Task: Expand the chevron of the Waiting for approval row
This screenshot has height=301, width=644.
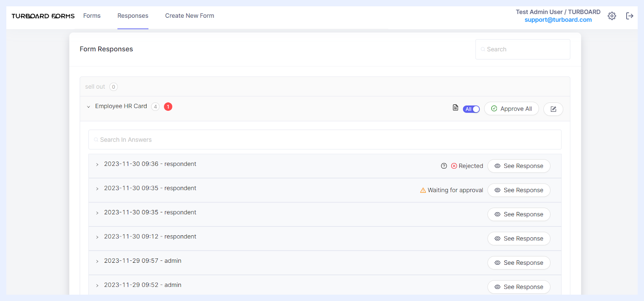Action: point(97,189)
